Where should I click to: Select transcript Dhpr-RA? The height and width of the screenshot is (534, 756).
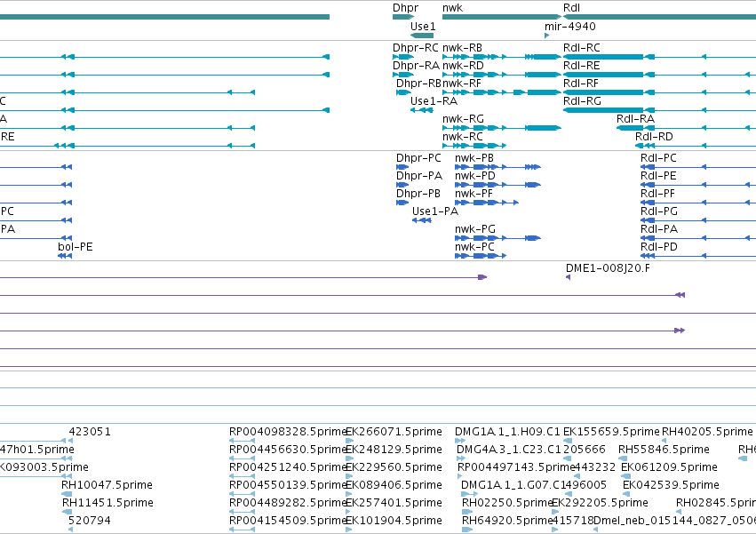point(403,75)
